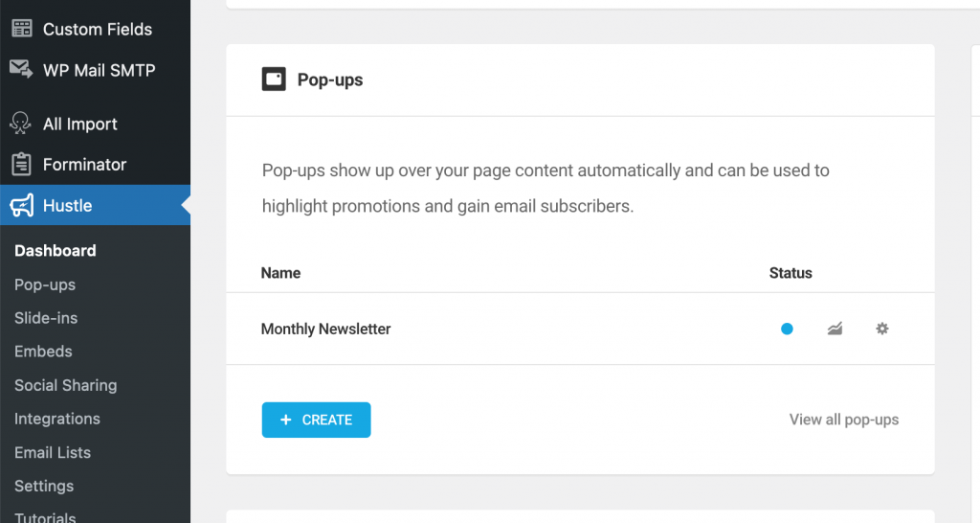
Task: Click the Custom Fields table icon
Action: coord(22,29)
